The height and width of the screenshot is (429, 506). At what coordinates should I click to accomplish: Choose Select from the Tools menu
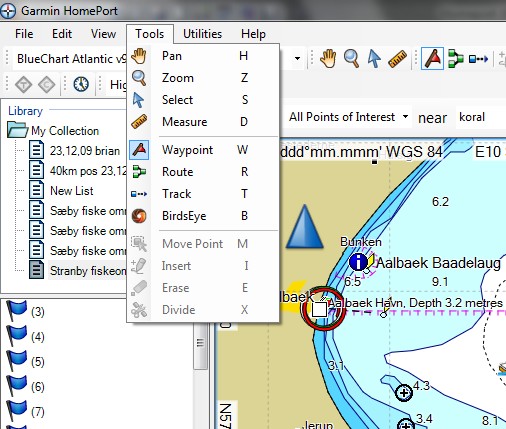pos(203,100)
